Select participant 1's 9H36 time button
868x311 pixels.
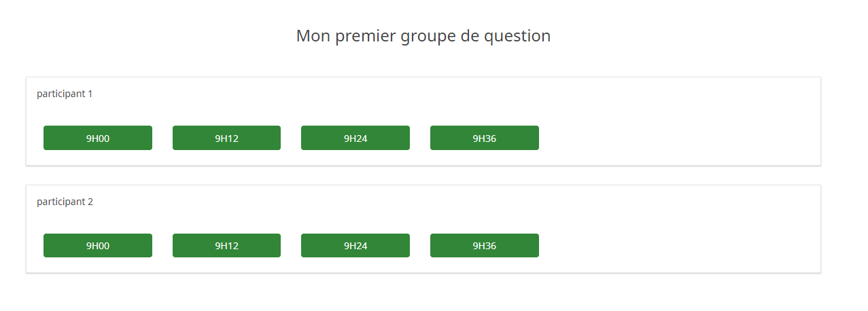[485, 138]
